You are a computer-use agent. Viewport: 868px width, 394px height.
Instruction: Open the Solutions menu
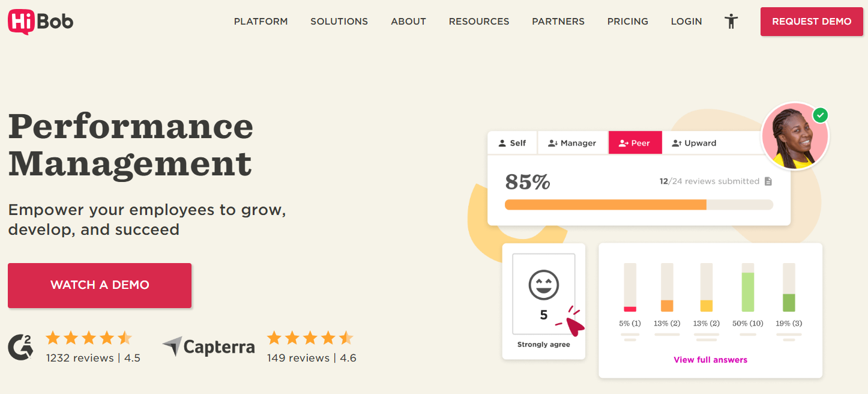pyautogui.click(x=339, y=21)
